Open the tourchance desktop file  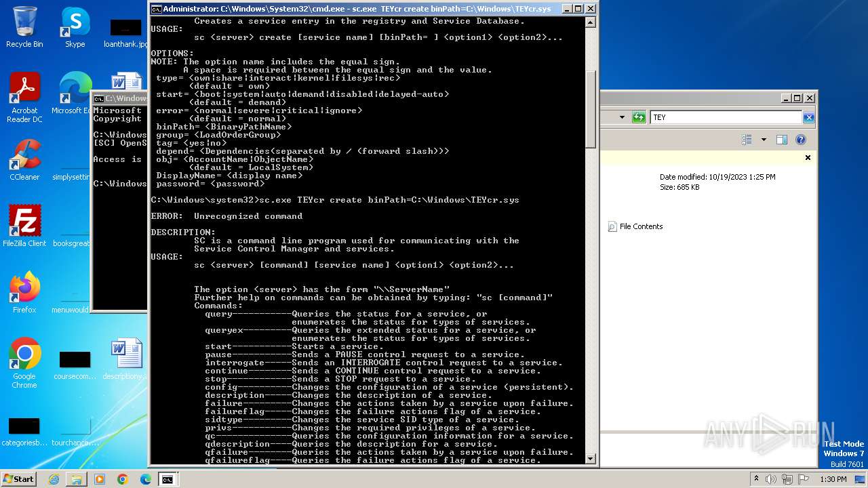click(75, 431)
